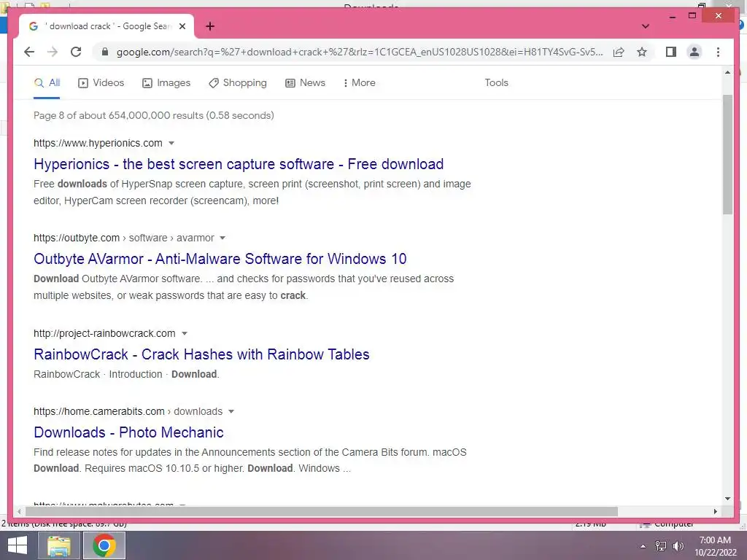Open File Explorer from taskbar

[58, 545]
